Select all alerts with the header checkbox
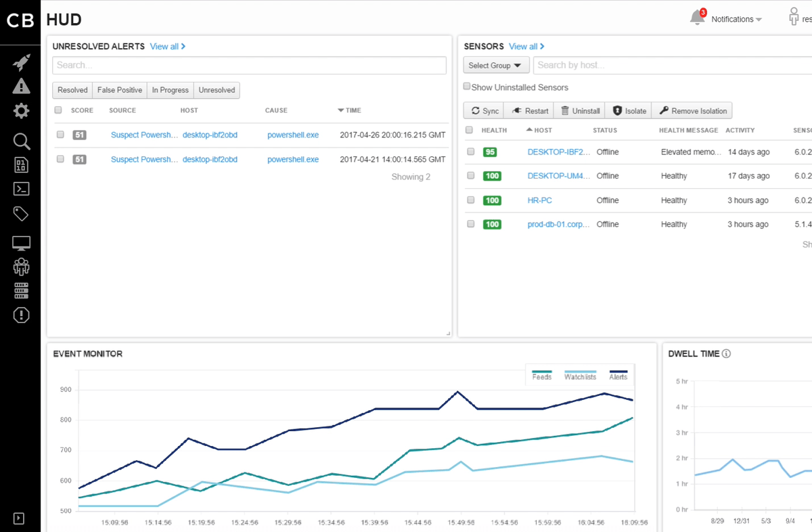812x532 pixels. pos(58,110)
